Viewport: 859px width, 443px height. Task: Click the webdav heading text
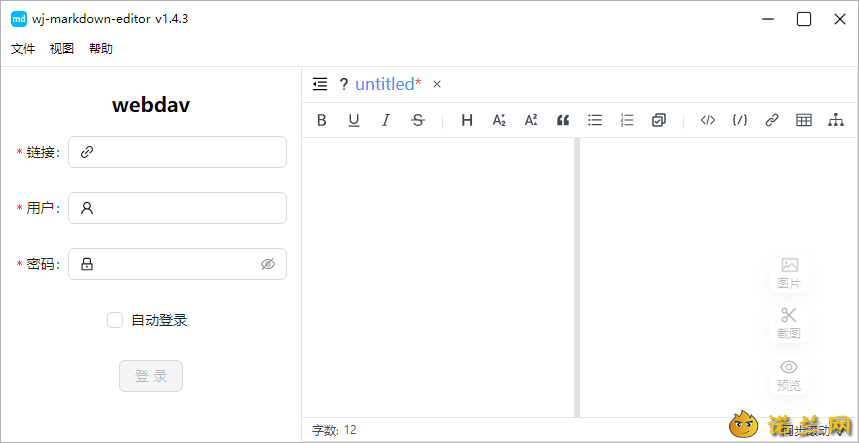point(151,105)
